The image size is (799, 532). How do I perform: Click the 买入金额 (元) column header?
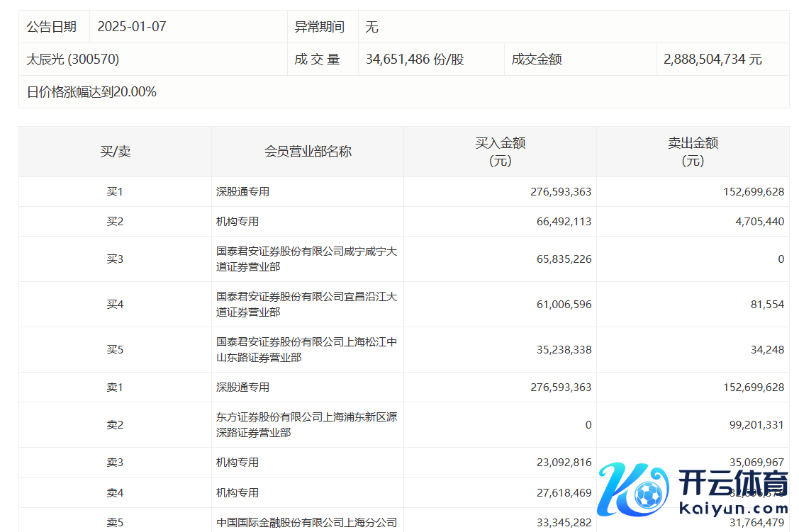pyautogui.click(x=500, y=152)
